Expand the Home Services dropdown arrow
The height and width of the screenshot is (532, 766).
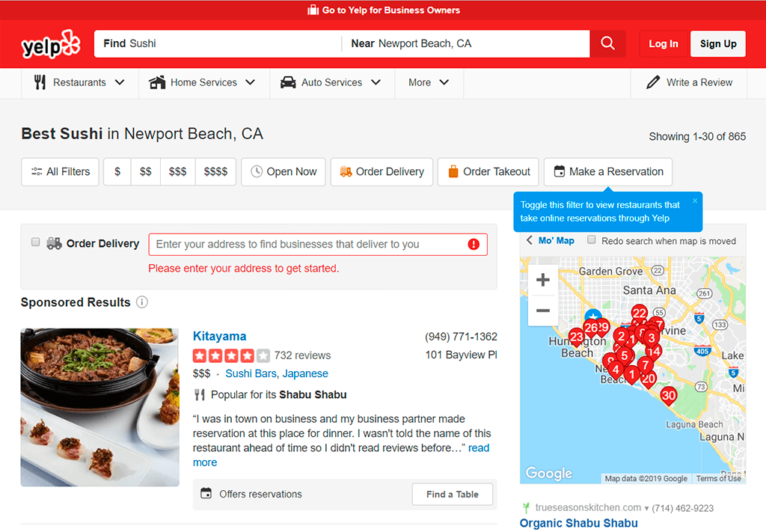pyautogui.click(x=250, y=82)
